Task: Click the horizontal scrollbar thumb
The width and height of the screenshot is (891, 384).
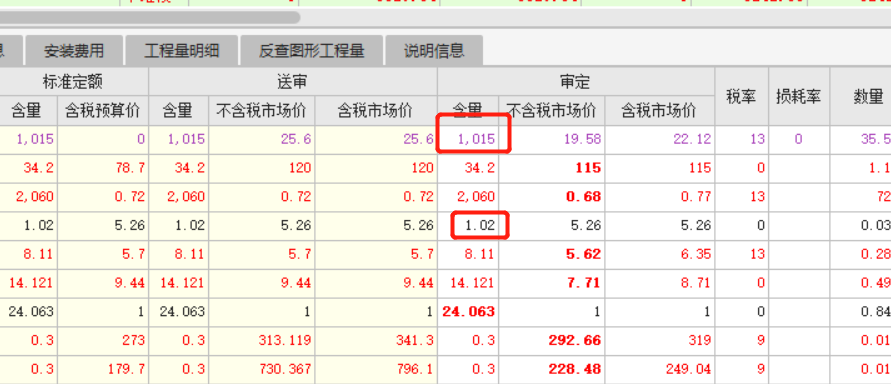Action: point(150,18)
